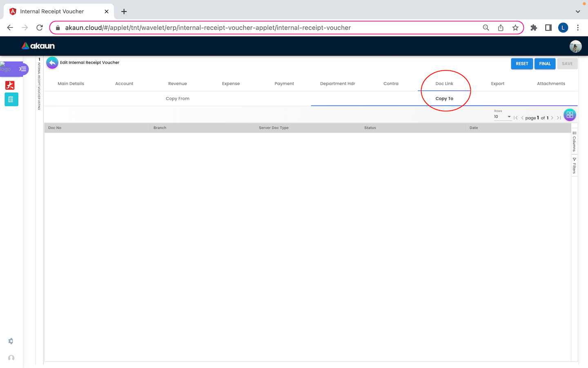Click the RESET button

tap(522, 64)
